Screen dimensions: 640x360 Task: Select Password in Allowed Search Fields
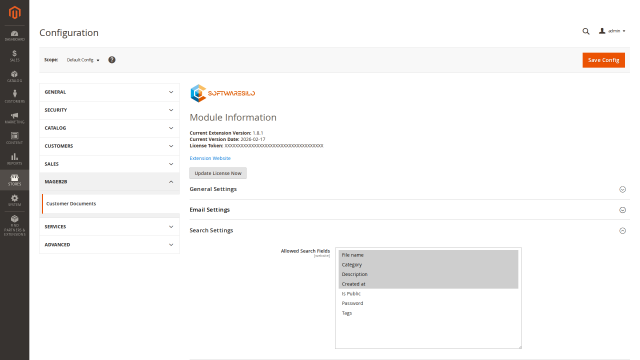pos(428,303)
